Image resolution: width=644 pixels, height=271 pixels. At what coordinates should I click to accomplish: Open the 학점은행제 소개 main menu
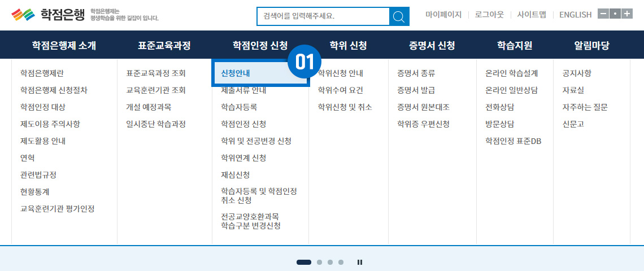[x=64, y=46]
